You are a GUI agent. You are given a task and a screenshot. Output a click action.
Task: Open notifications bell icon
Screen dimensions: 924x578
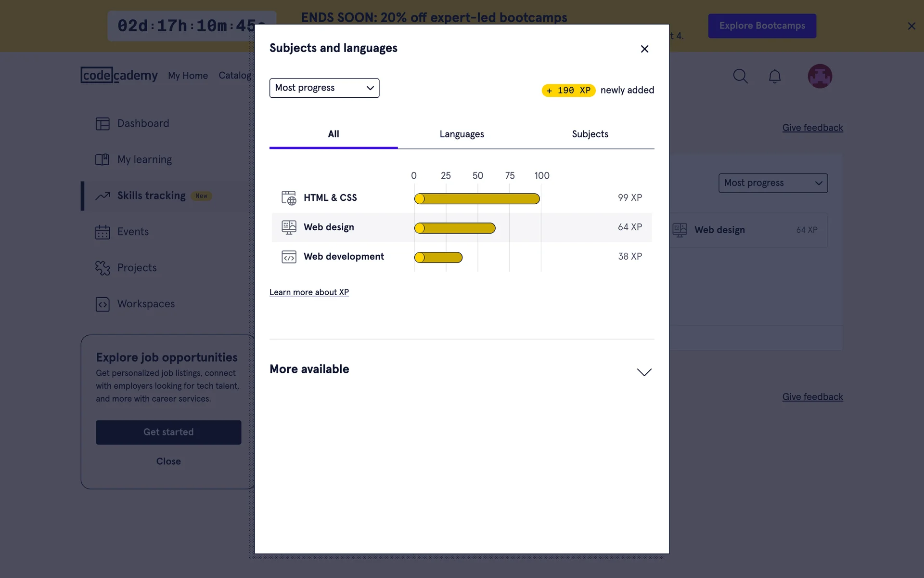[x=774, y=76]
